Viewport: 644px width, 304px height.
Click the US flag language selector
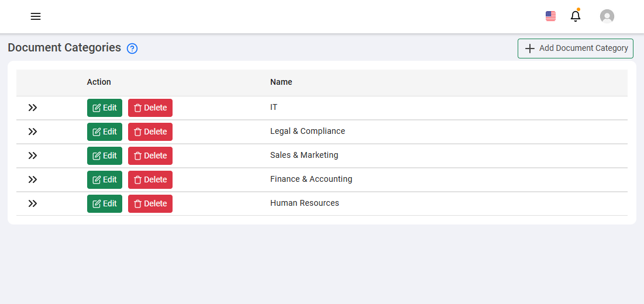click(550, 16)
